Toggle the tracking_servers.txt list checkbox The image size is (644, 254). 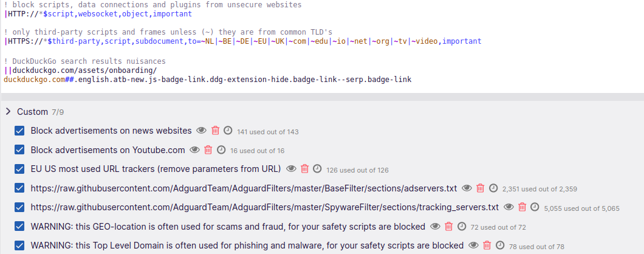tap(19, 207)
